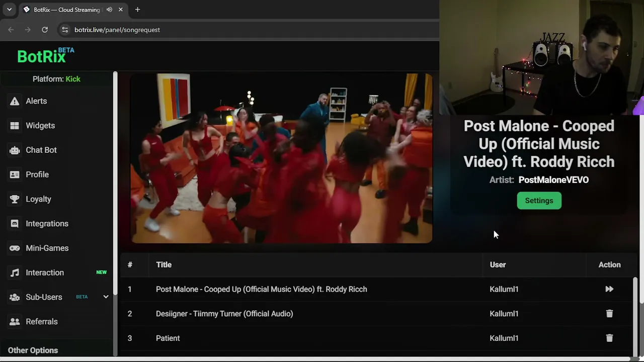Click Kalluml1 user in the Desiigner row
The height and width of the screenshot is (362, 644).
504,314
